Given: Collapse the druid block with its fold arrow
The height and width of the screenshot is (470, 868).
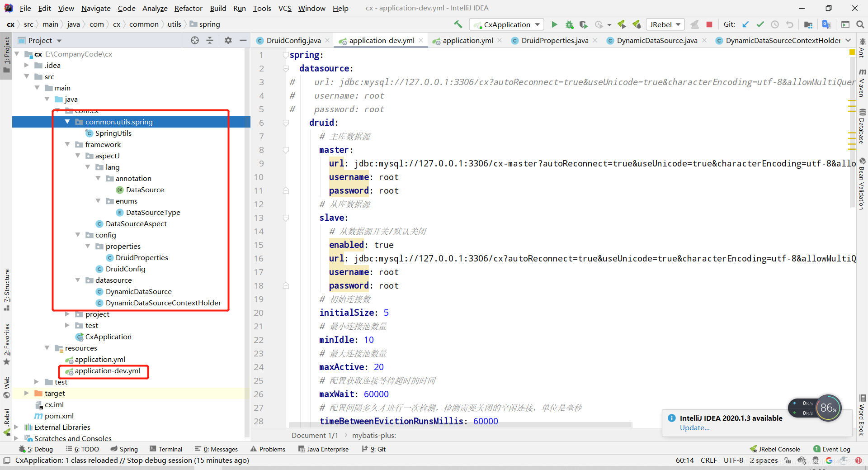Looking at the screenshot, I should (x=286, y=123).
